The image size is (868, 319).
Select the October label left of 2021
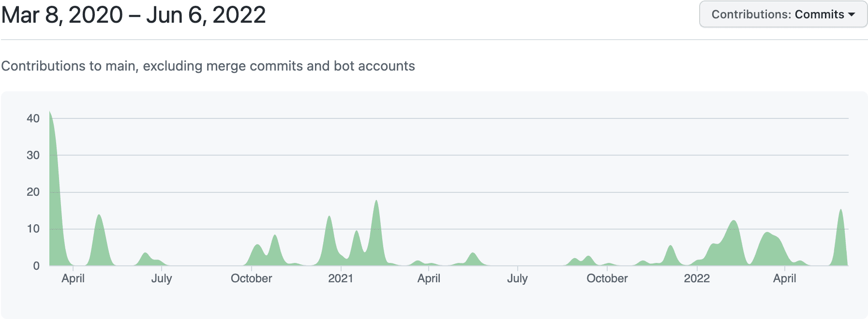251,278
